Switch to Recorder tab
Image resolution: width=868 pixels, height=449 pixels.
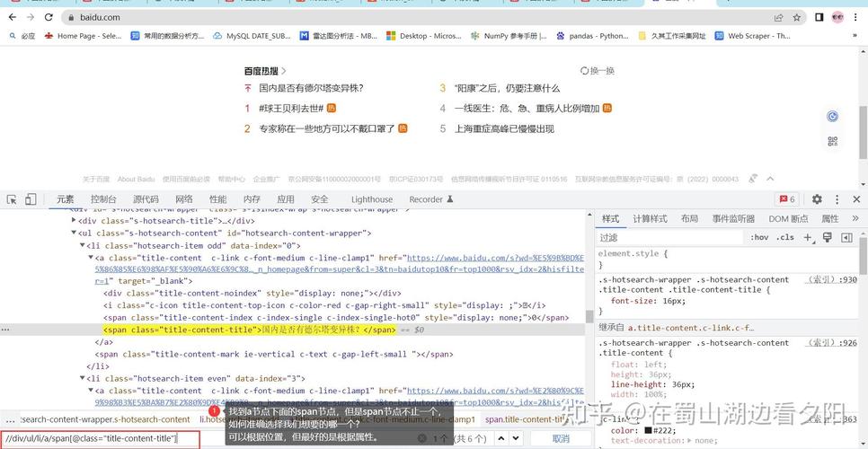pyautogui.click(x=431, y=199)
